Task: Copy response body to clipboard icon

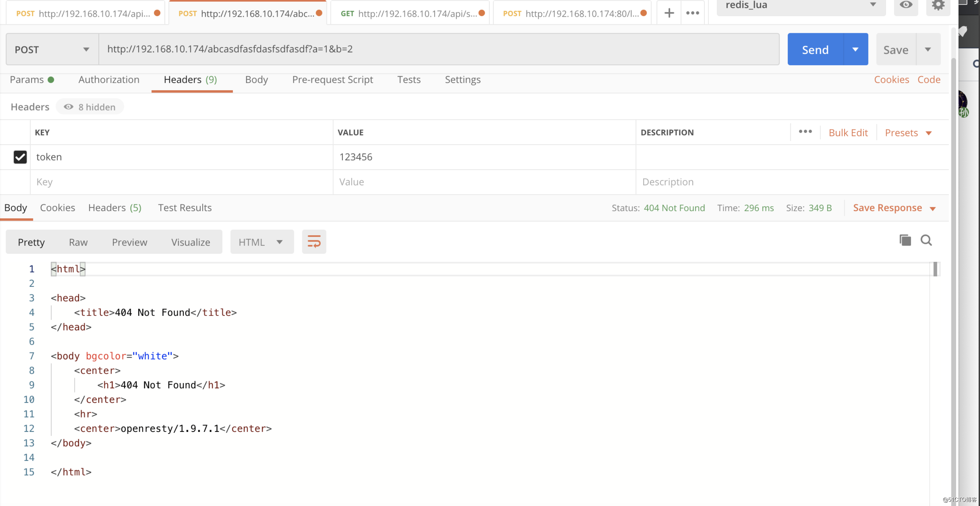Action: coord(905,240)
